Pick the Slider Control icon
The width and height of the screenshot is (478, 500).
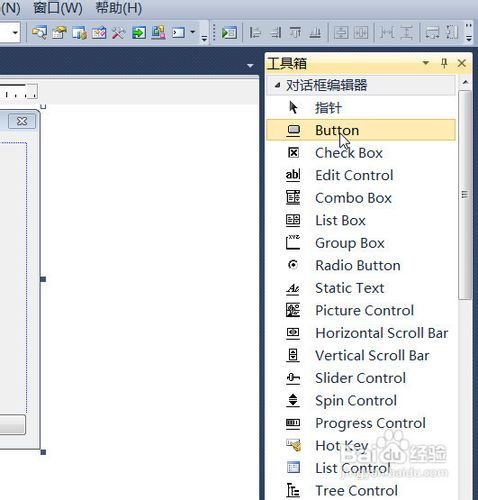[x=293, y=378]
